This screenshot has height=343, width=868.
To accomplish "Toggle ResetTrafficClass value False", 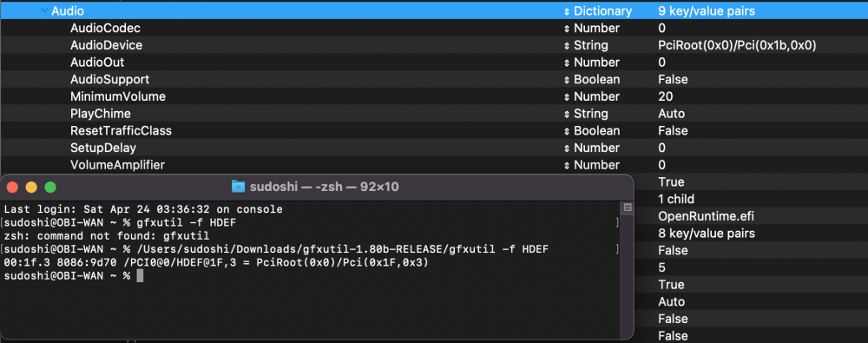I will [x=673, y=131].
